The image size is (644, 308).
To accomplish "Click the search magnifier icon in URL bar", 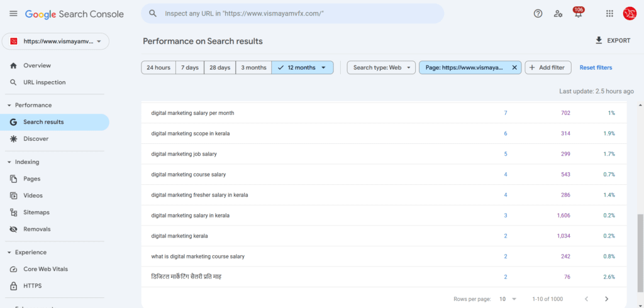I will tap(153, 14).
